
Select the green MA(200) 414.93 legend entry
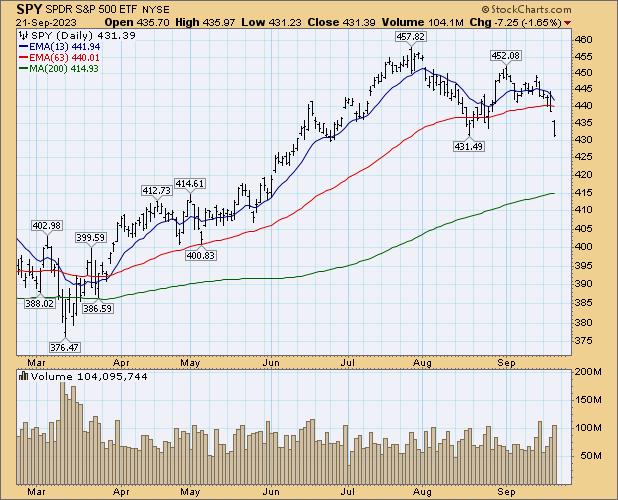click(59, 69)
